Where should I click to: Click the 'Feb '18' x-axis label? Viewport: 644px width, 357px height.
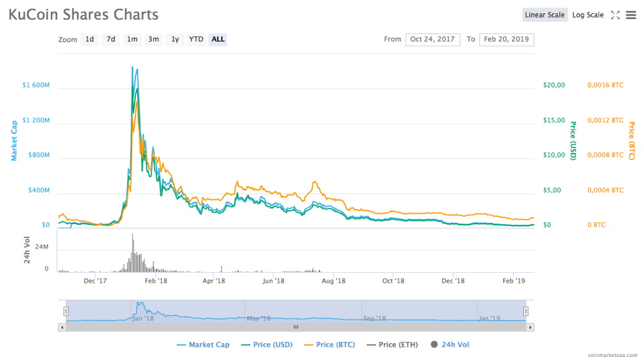pyautogui.click(x=156, y=281)
